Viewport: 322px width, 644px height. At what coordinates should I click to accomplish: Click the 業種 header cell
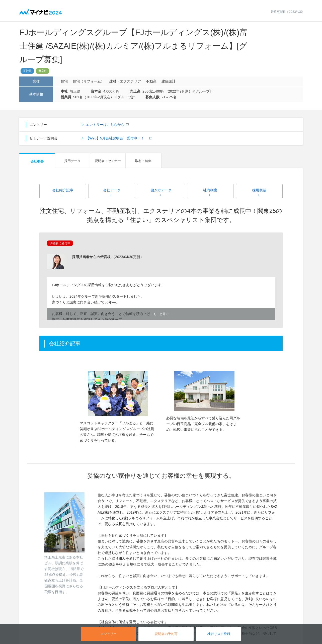[x=36, y=81]
